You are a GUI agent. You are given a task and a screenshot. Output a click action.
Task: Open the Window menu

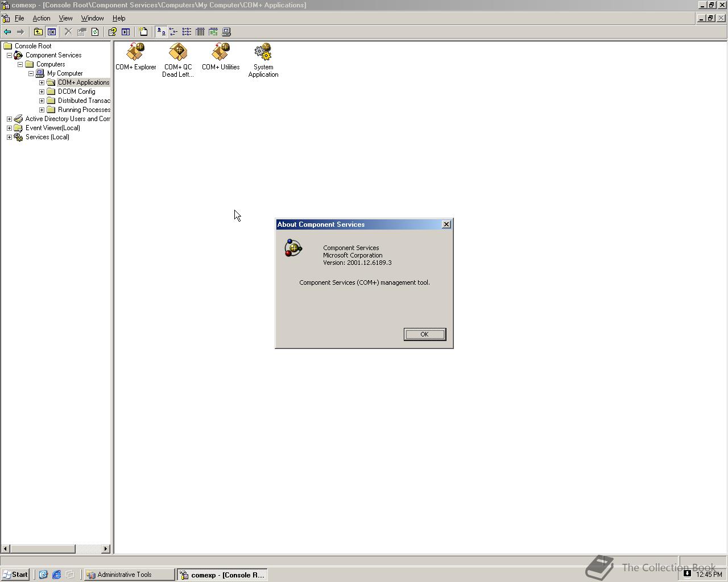tap(92, 18)
